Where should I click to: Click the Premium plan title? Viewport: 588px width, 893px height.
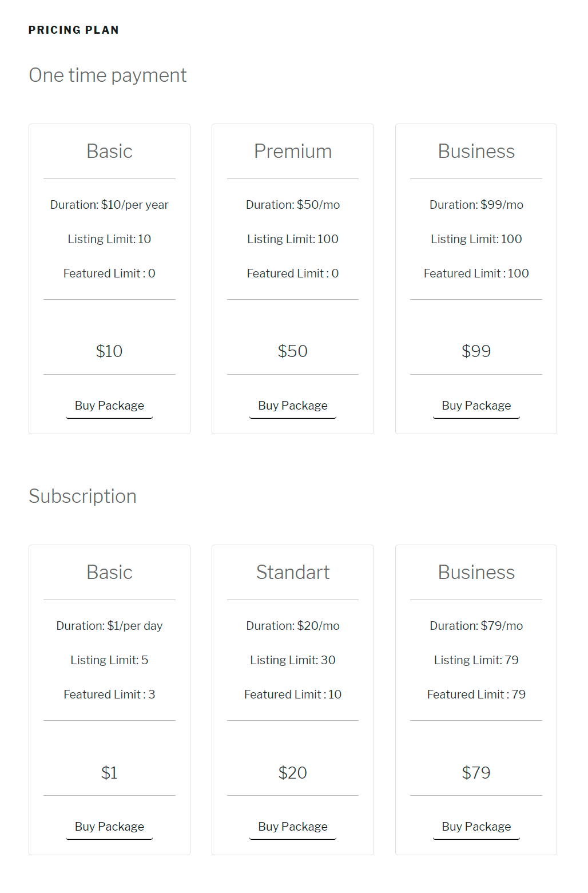click(x=292, y=152)
